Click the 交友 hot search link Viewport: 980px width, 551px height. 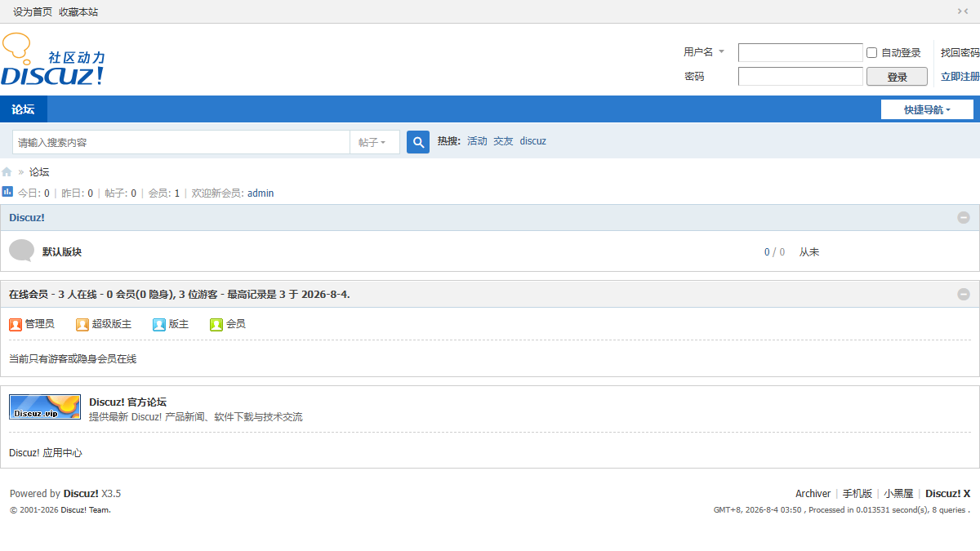coord(503,141)
